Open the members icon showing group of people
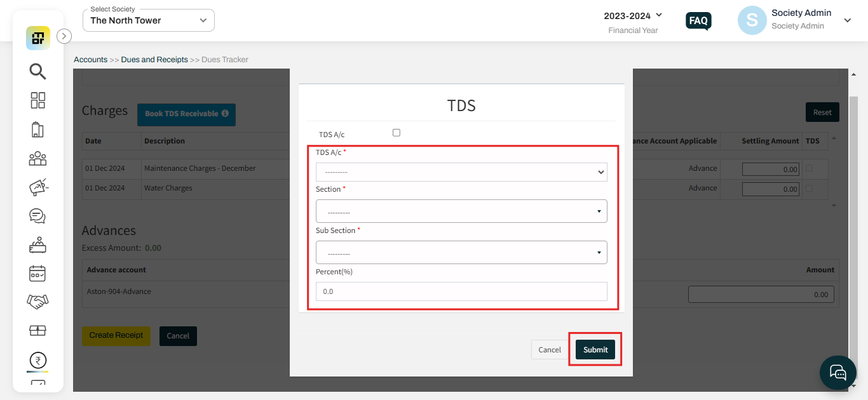868x400 pixels. click(x=37, y=158)
